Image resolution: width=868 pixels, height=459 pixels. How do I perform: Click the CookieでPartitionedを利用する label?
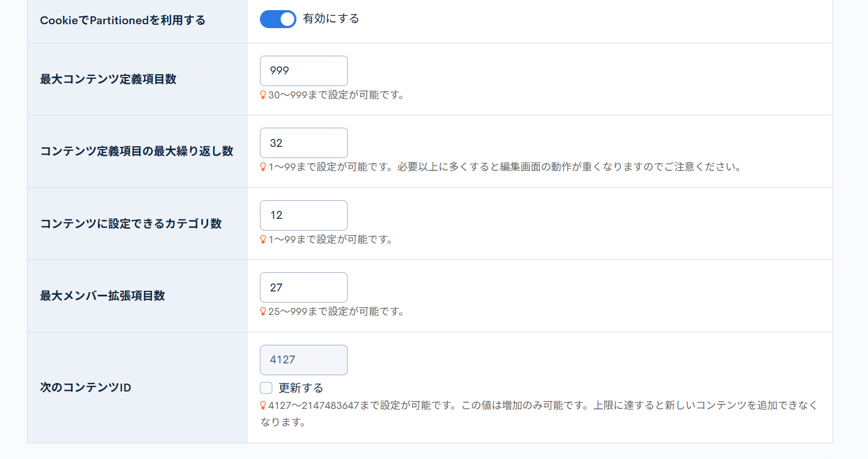pyautogui.click(x=123, y=21)
